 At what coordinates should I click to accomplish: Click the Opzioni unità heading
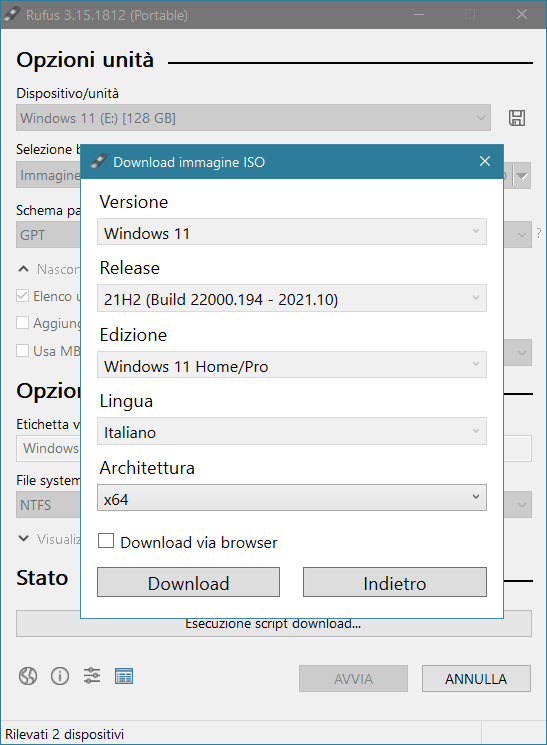pyautogui.click(x=85, y=60)
